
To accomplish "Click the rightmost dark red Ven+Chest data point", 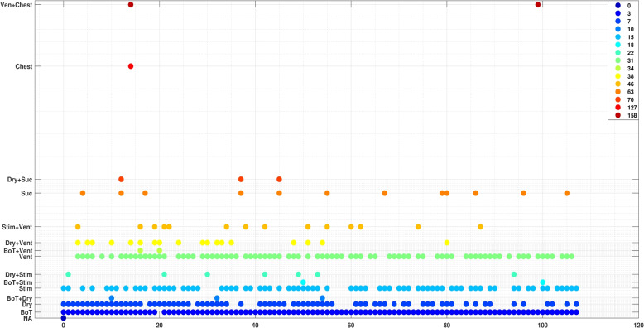I will (x=537, y=4).
